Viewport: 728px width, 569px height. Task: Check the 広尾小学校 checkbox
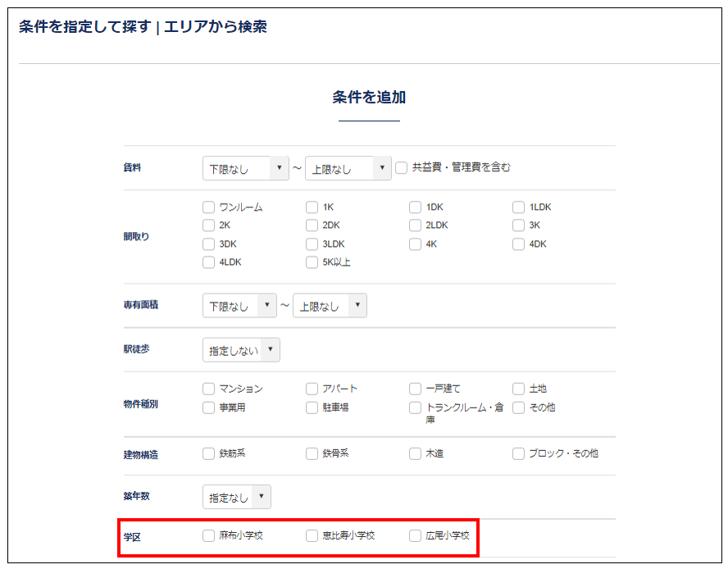(x=415, y=535)
